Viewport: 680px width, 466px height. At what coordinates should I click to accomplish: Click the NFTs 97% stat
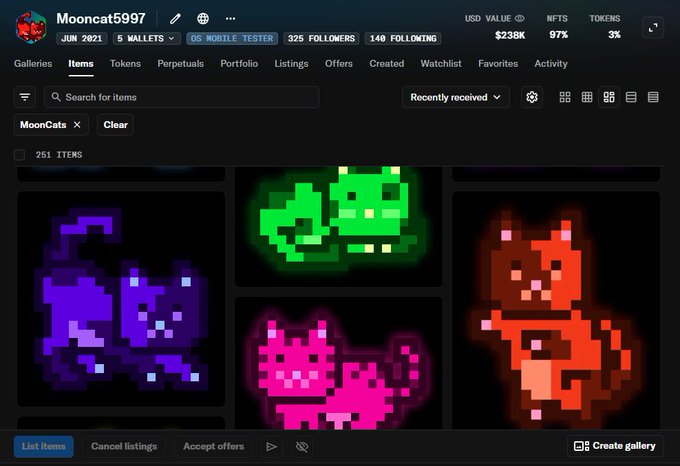coord(558,27)
